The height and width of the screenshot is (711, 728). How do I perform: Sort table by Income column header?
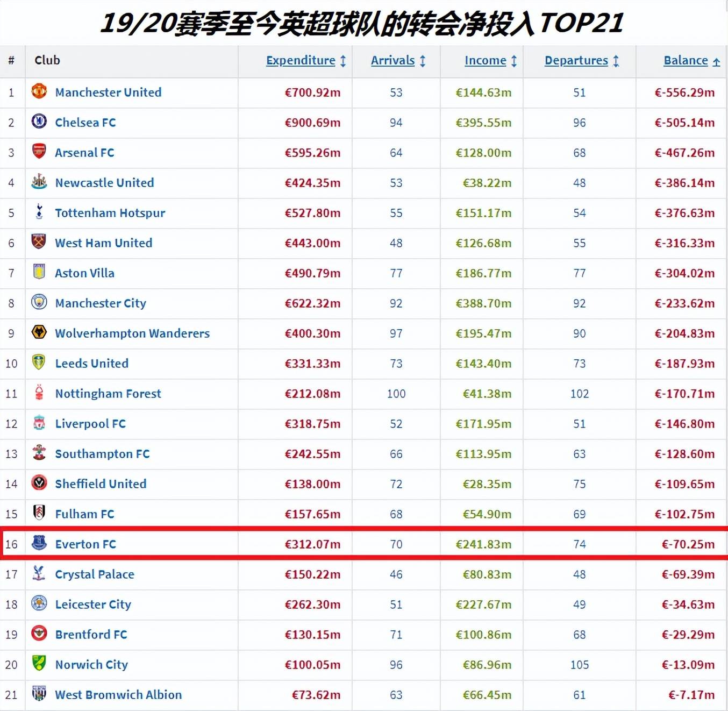tap(486, 60)
